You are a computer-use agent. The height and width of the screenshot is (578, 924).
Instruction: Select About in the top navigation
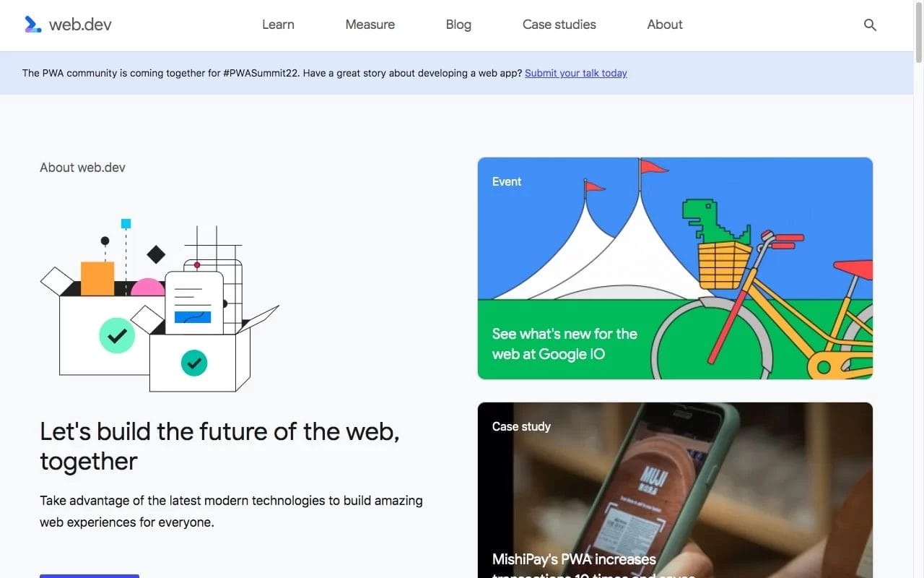pyautogui.click(x=664, y=25)
